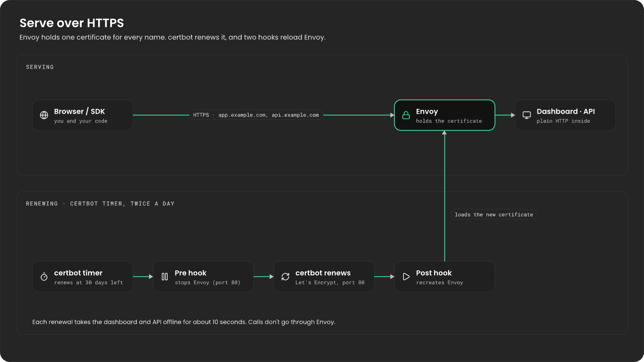Click the play icon in Post hook node

coord(406,277)
